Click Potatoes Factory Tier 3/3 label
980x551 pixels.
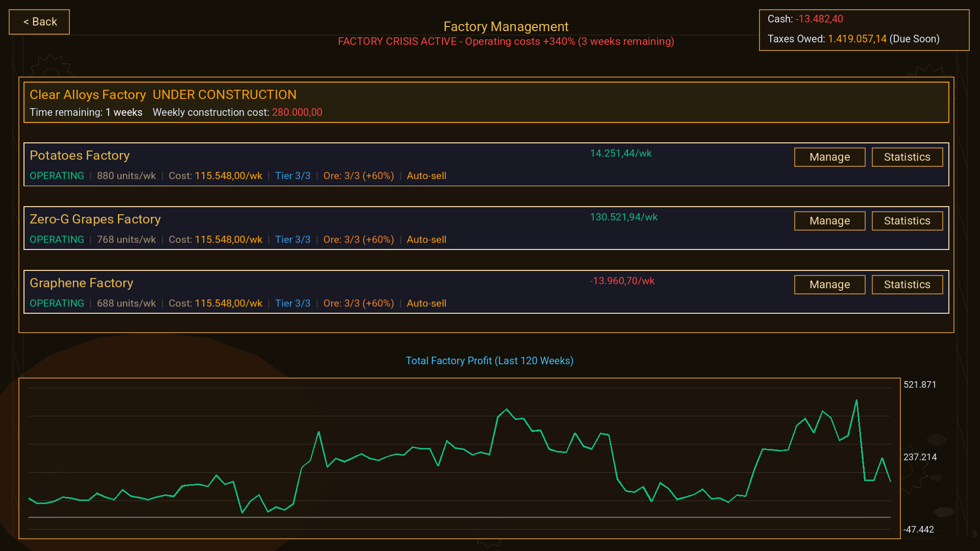pyautogui.click(x=292, y=176)
